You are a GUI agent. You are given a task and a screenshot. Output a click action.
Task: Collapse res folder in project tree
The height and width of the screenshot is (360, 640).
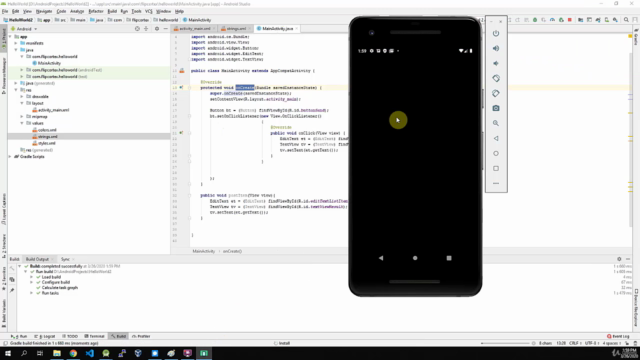click(16, 90)
